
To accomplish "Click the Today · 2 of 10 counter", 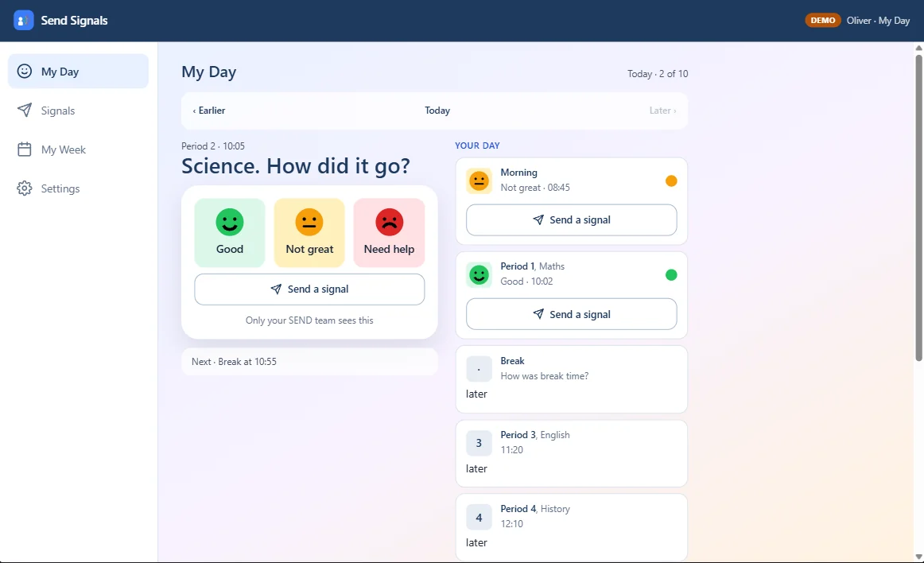I will pyautogui.click(x=658, y=74).
